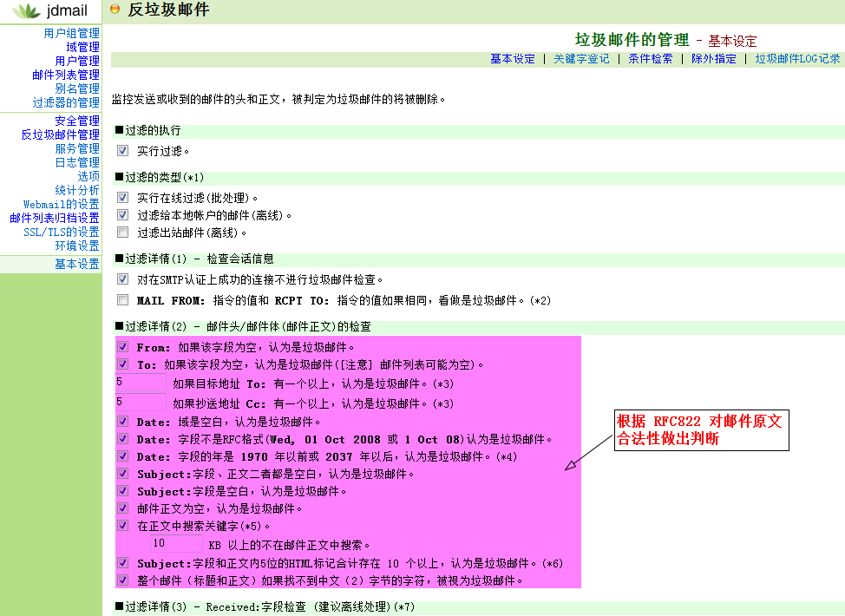Open 用户组管理 in the sidebar
Image resolution: width=845 pixels, height=616 pixels.
(72, 34)
